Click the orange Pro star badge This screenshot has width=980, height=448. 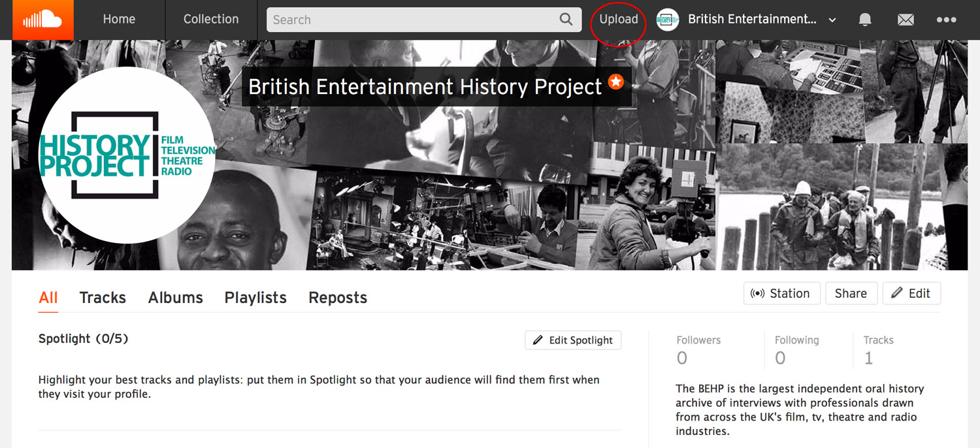[x=616, y=82]
